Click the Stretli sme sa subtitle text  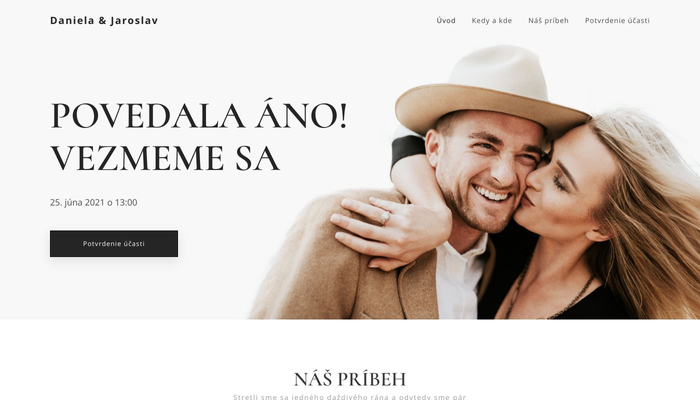pos(350,396)
